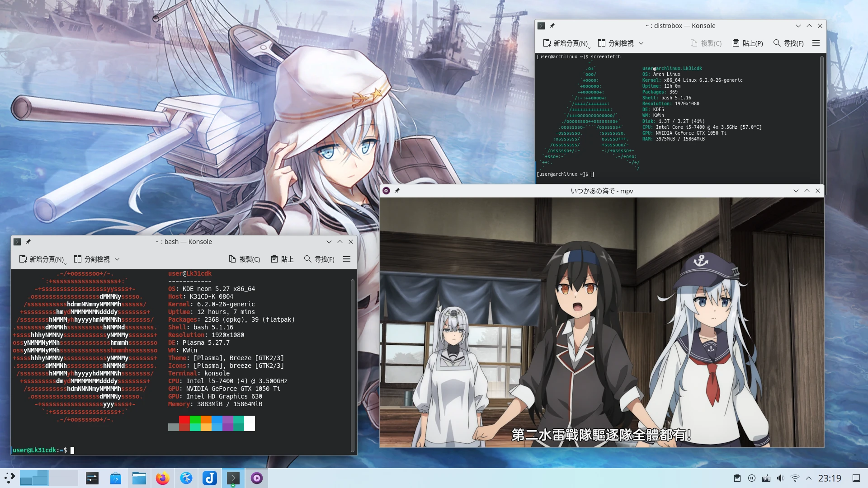Open the volume icon in system tray
Image resolution: width=868 pixels, height=488 pixels.
pyautogui.click(x=780, y=478)
